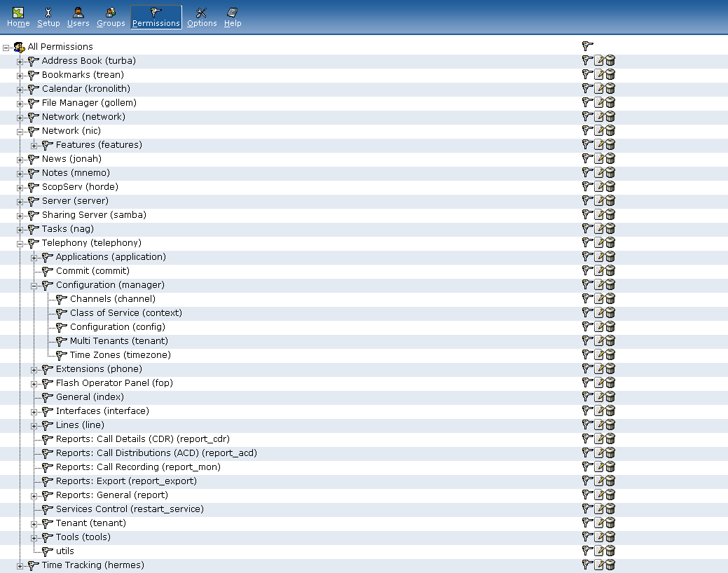728x573 pixels.
Task: Edit the Lines (line) permission
Action: (599, 424)
